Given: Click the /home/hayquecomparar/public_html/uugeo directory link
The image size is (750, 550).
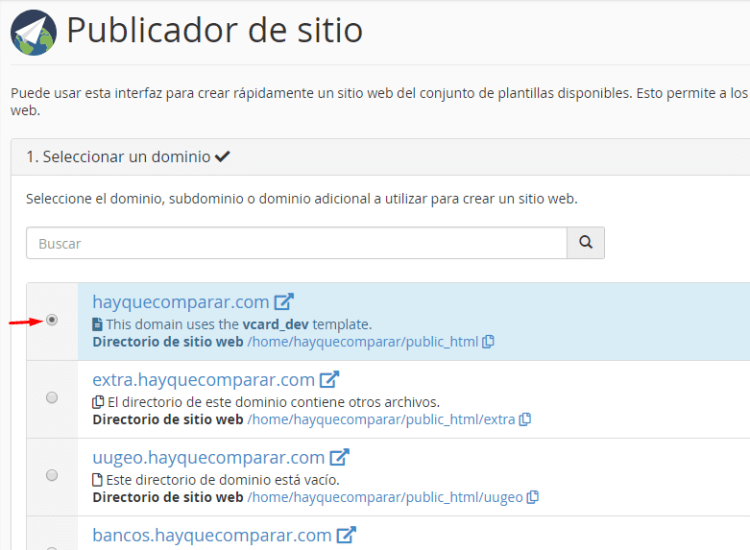Looking at the screenshot, I should [385, 497].
